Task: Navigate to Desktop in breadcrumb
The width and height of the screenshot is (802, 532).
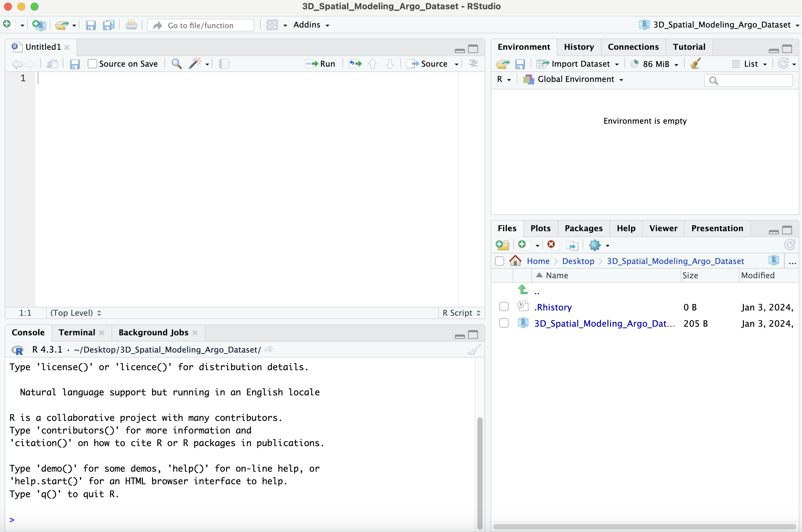Action: [578, 261]
